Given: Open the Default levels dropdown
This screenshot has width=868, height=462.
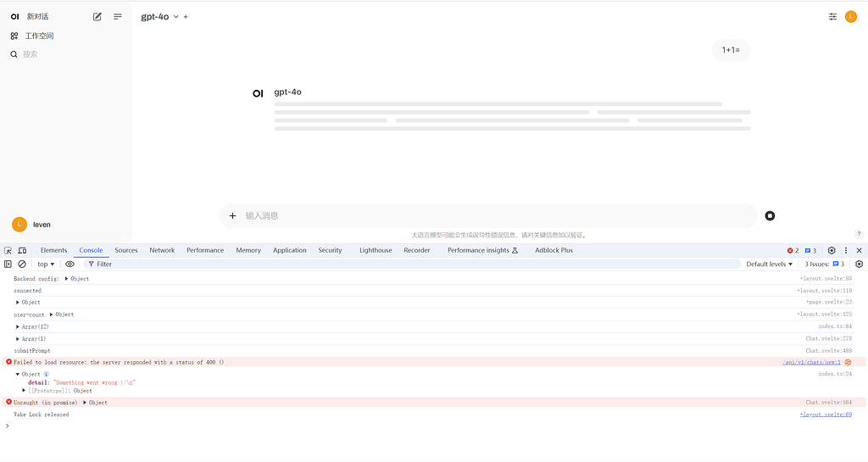Looking at the screenshot, I should point(769,264).
